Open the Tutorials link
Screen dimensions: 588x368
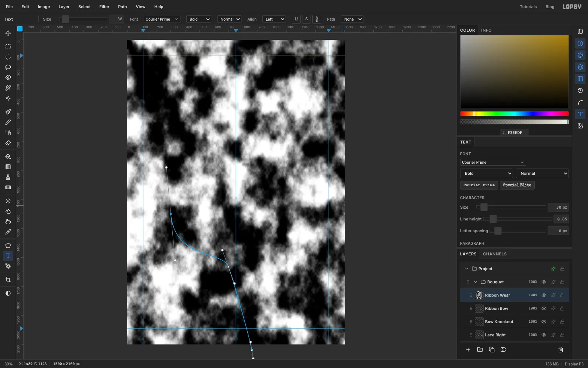coord(528,7)
